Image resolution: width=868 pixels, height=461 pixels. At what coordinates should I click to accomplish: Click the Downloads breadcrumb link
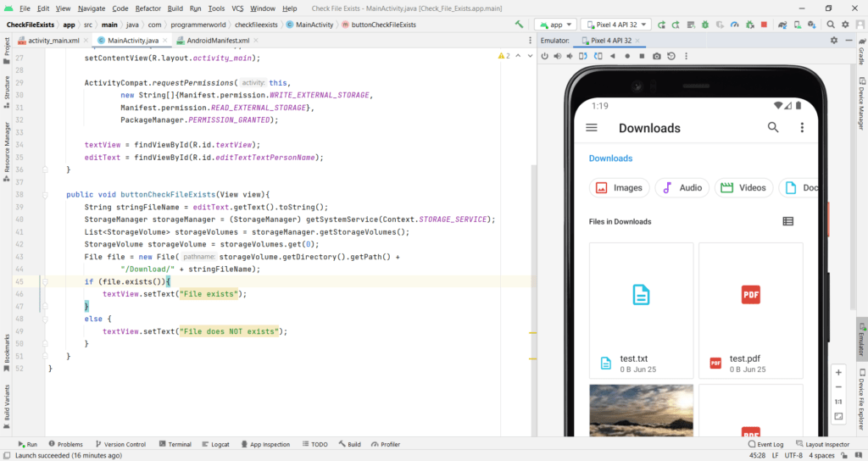(x=610, y=158)
